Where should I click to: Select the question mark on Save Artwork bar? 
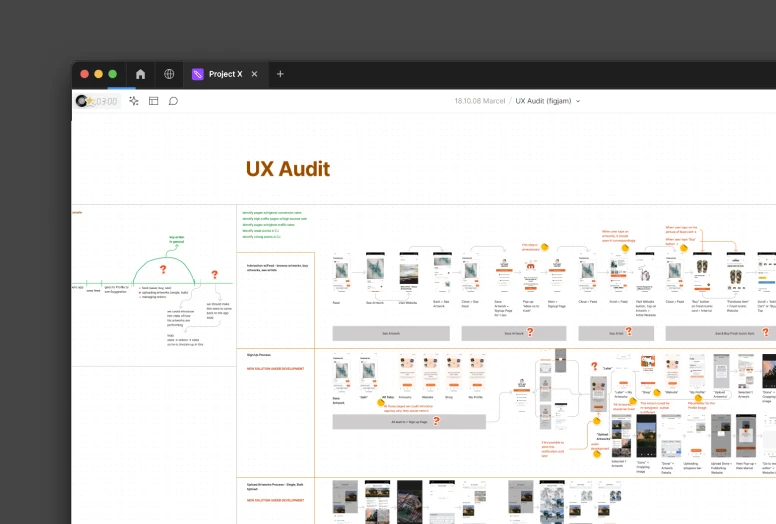tap(530, 332)
